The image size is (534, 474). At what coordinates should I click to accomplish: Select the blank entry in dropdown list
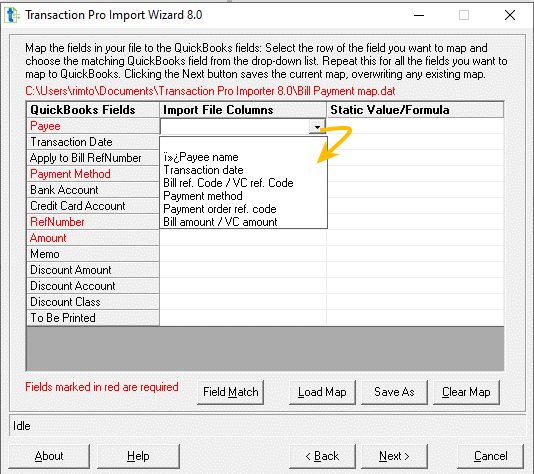tap(243, 144)
